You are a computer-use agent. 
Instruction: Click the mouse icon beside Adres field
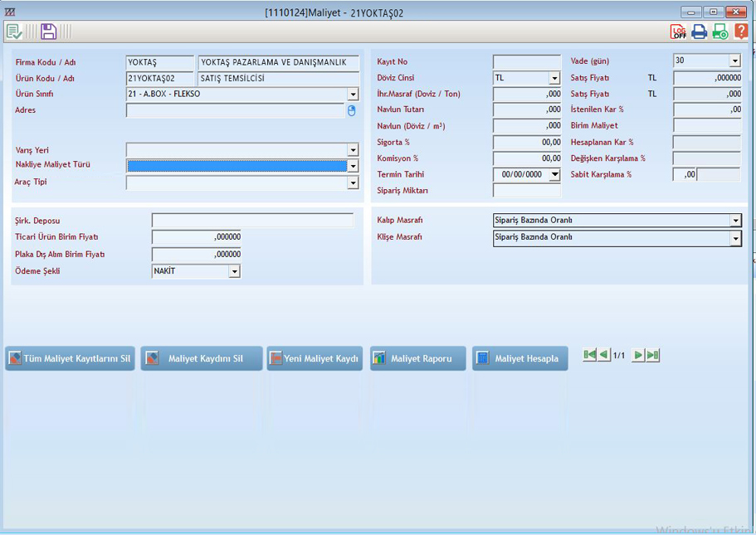pyautogui.click(x=351, y=110)
